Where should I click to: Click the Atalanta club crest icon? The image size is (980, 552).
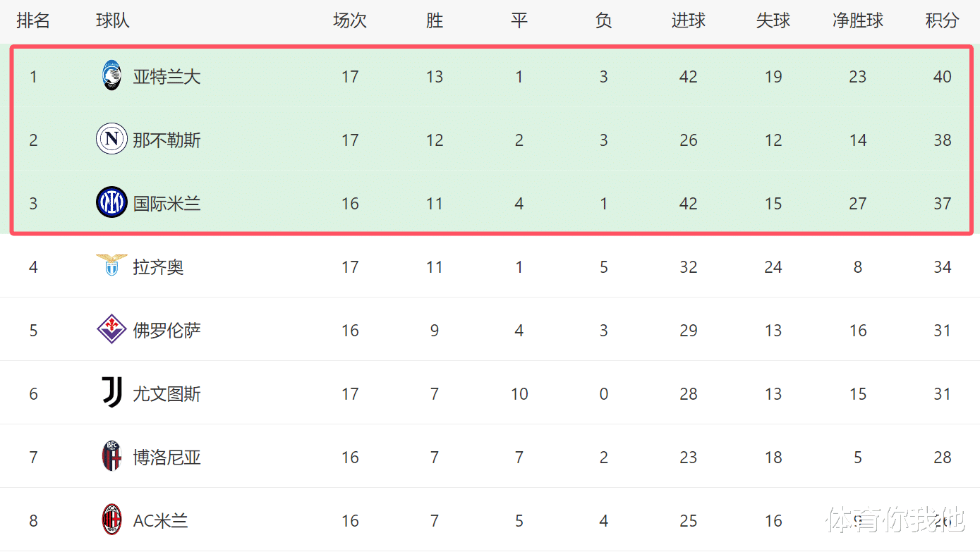[111, 76]
